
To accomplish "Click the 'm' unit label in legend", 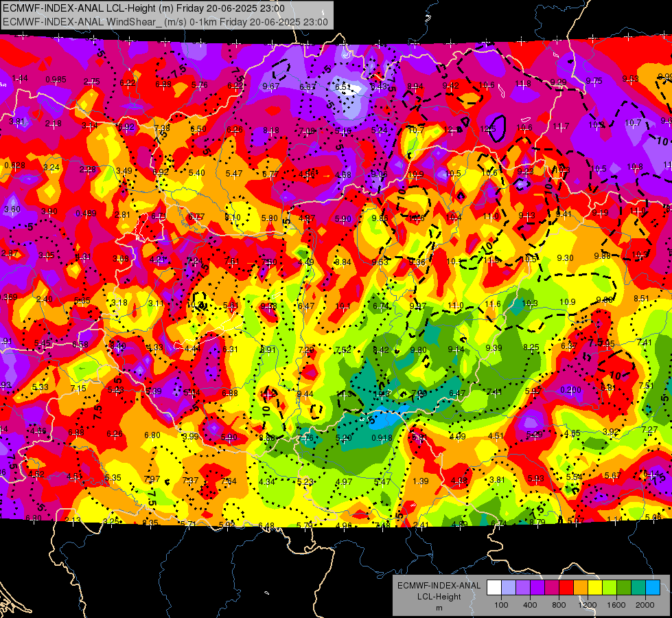I will tap(439, 608).
